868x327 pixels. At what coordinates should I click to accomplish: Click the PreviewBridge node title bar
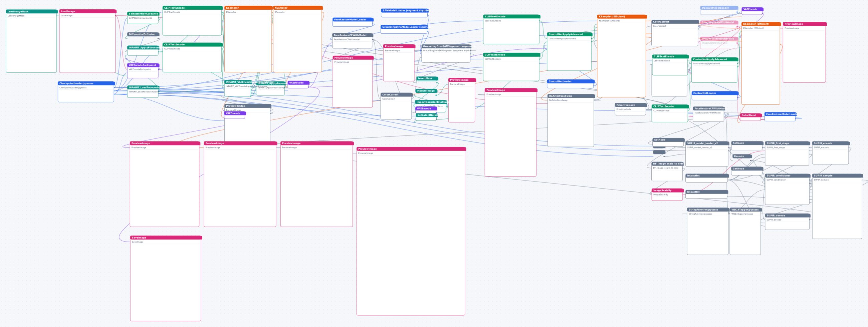click(248, 106)
